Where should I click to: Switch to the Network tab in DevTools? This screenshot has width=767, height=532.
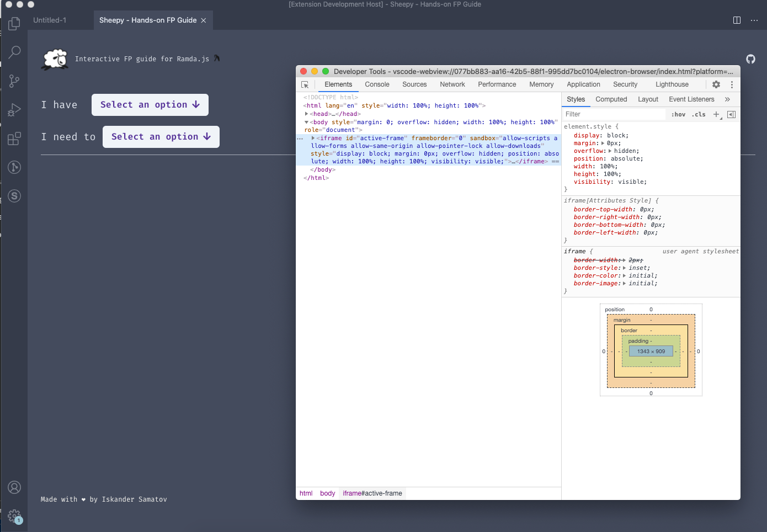pyautogui.click(x=452, y=84)
